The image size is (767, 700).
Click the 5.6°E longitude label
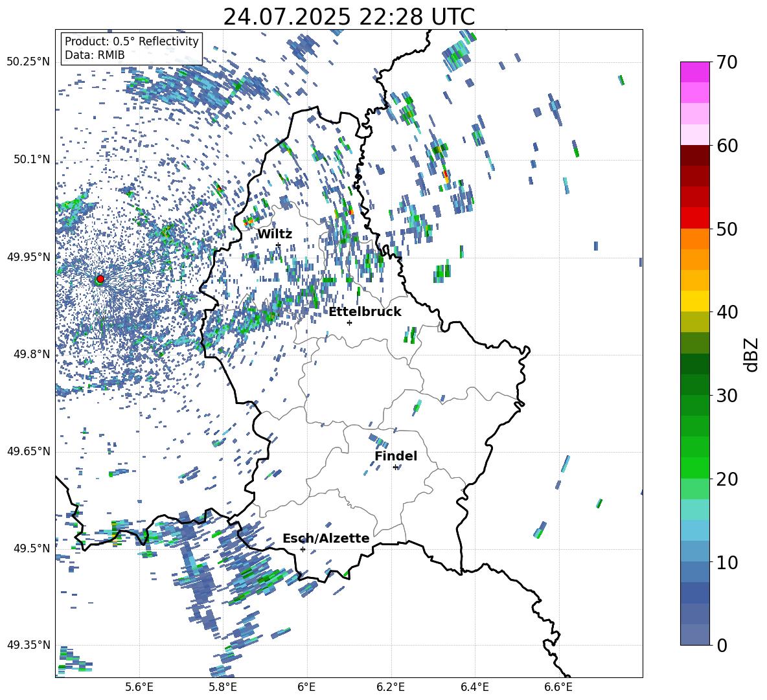(x=139, y=688)
